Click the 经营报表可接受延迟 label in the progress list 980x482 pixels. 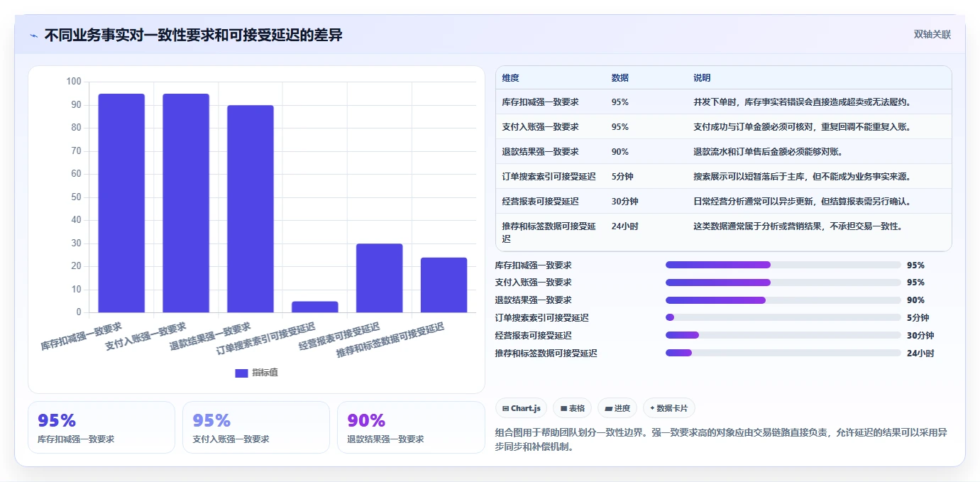(534, 336)
